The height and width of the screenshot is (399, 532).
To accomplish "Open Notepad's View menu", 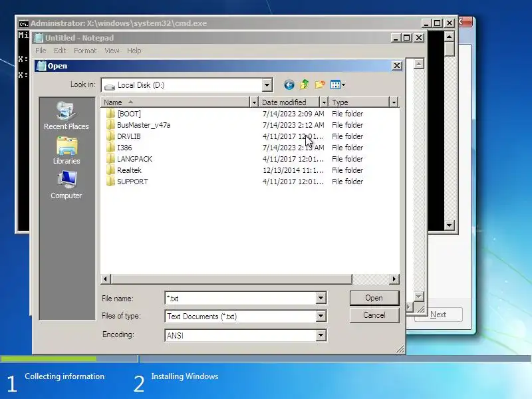I will tap(112, 51).
